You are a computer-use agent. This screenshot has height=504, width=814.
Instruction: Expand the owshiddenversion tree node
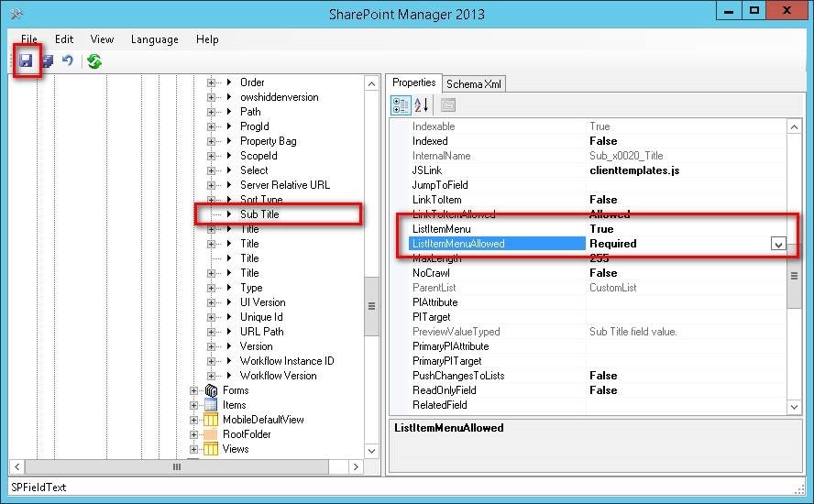coord(211,97)
